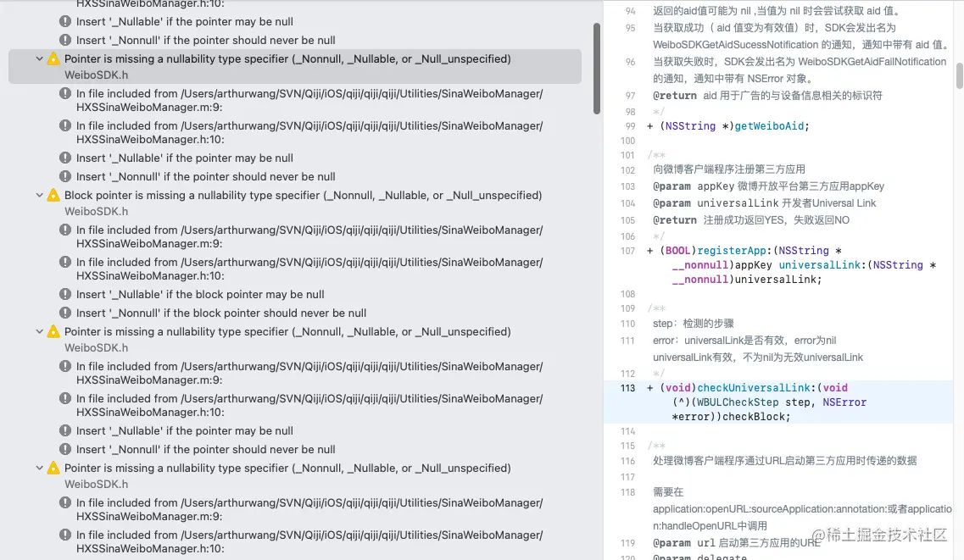Click checkBlock parameter name in code
The width and height of the screenshot is (964, 560).
753,416
